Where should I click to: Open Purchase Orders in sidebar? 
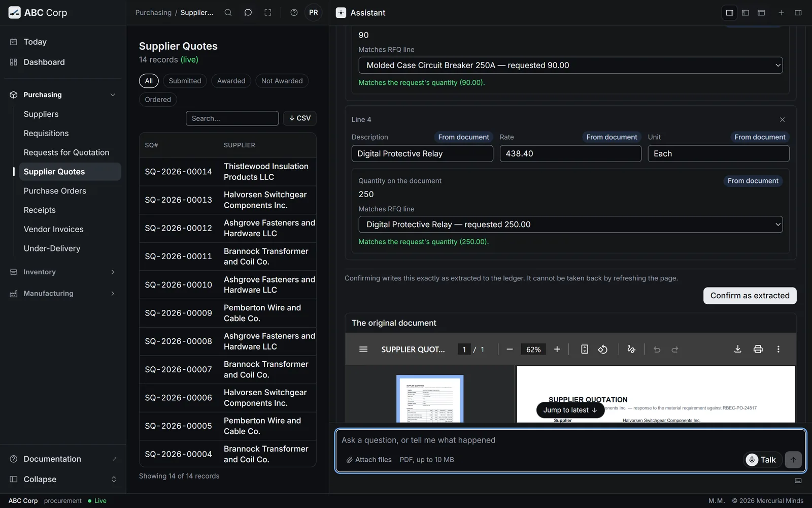click(55, 191)
